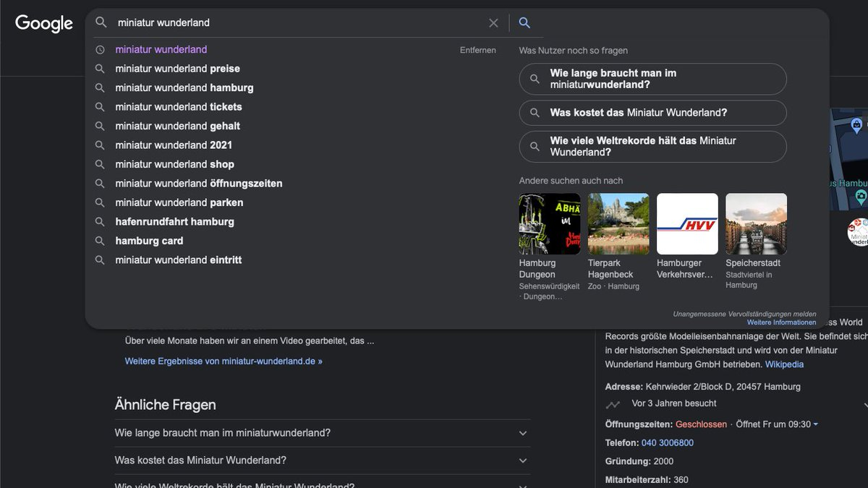Click the 'Ähnliche Fragen' heading
The width and height of the screenshot is (868, 488).
(x=166, y=405)
